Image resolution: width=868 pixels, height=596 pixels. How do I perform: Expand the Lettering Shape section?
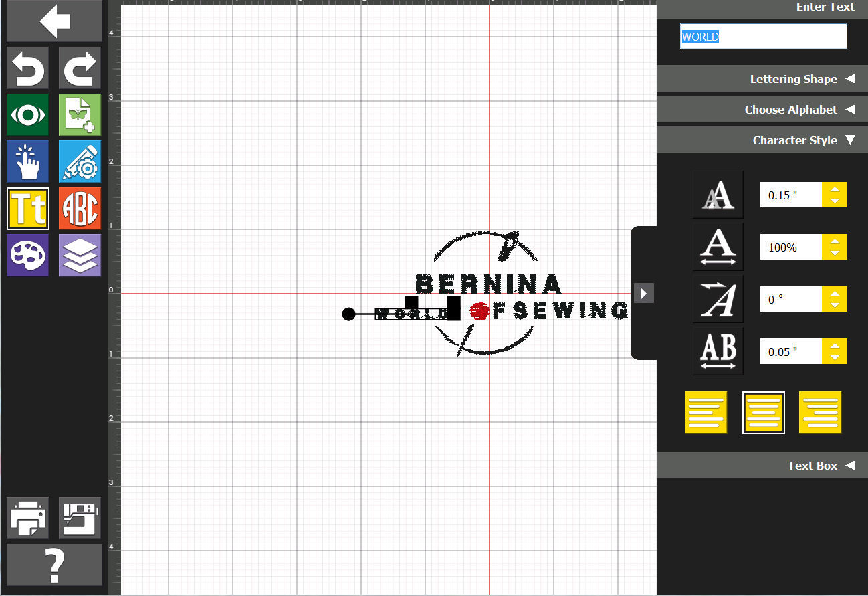[x=762, y=79]
